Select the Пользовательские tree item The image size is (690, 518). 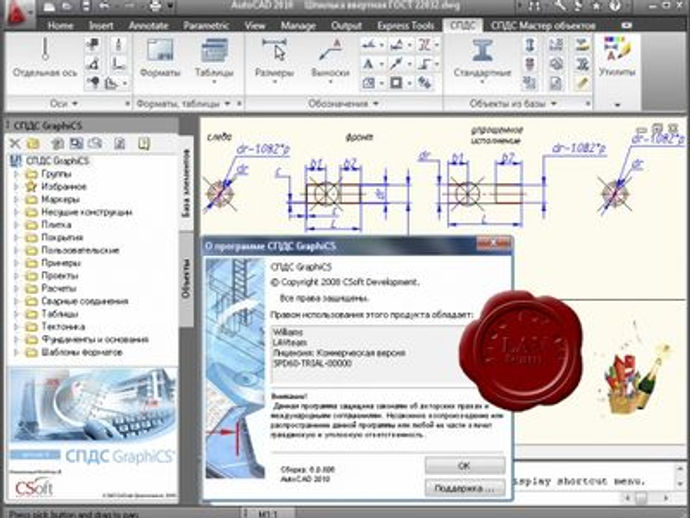pos(80,250)
